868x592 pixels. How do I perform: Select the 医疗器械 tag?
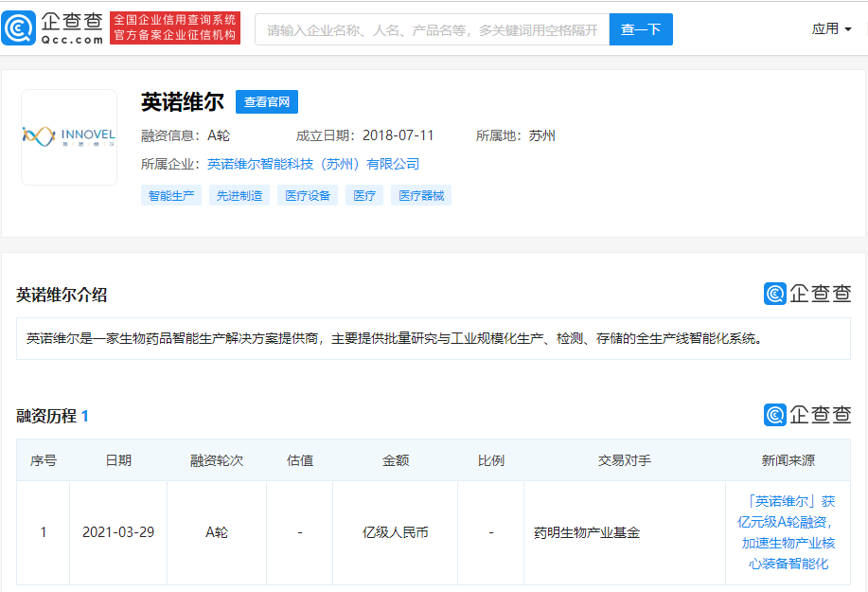tap(421, 195)
